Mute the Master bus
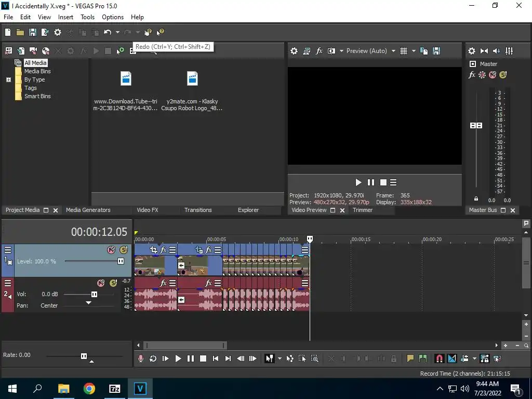This screenshot has width=532, height=399. [493, 75]
